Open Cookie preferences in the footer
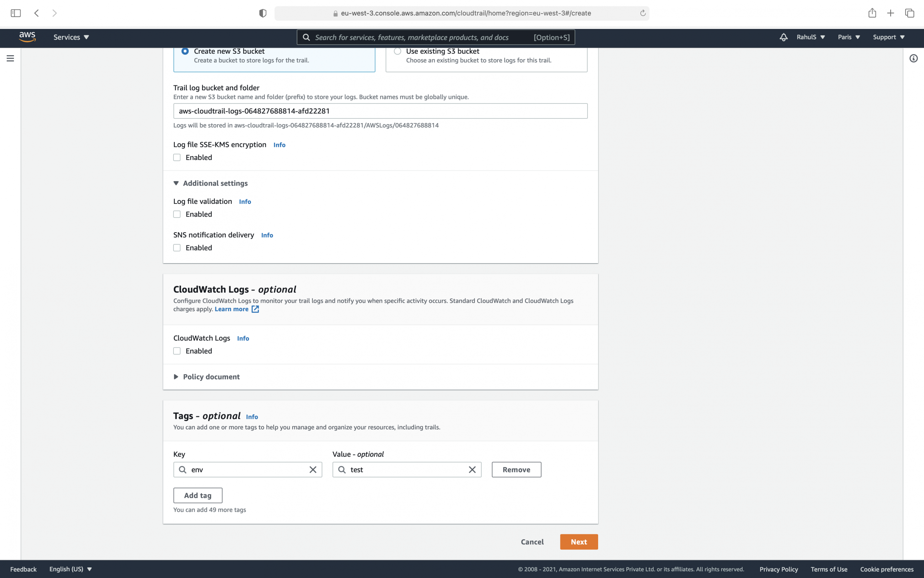The height and width of the screenshot is (578, 924). click(x=887, y=569)
